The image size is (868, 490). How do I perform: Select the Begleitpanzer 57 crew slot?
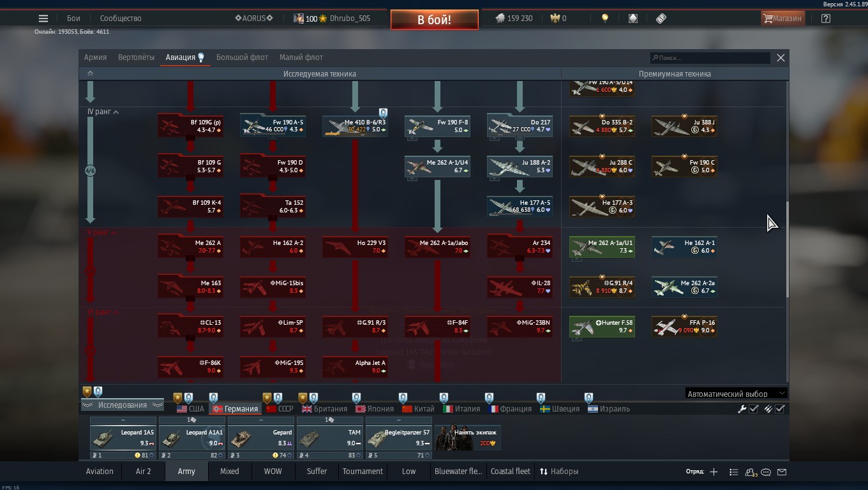(399, 437)
